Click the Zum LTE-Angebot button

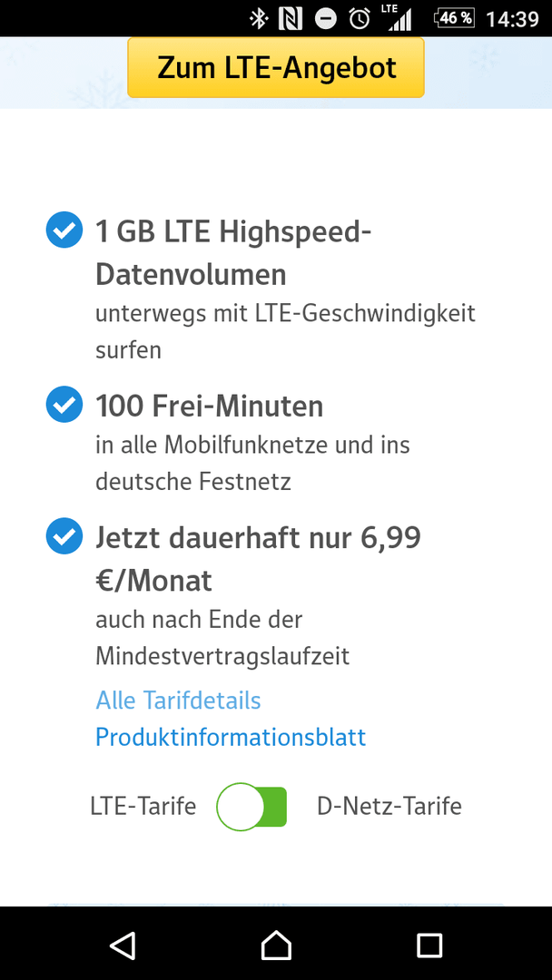coord(276,67)
